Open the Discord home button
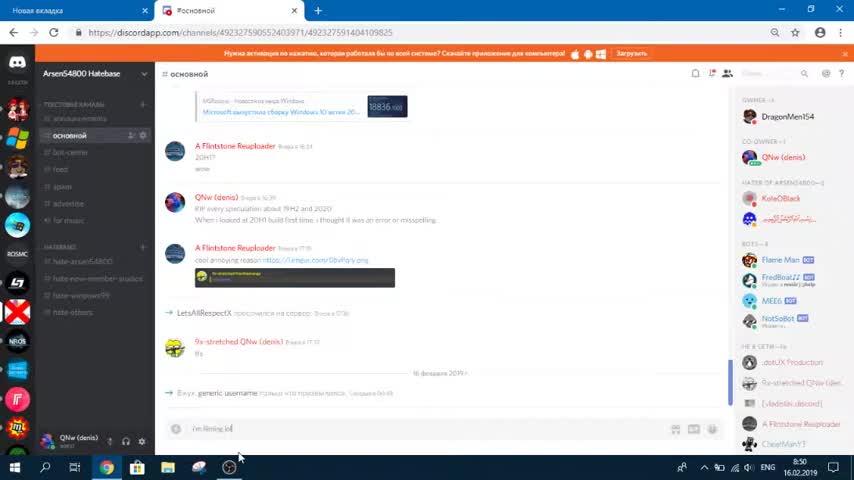This screenshot has height=480, width=854. (x=17, y=62)
